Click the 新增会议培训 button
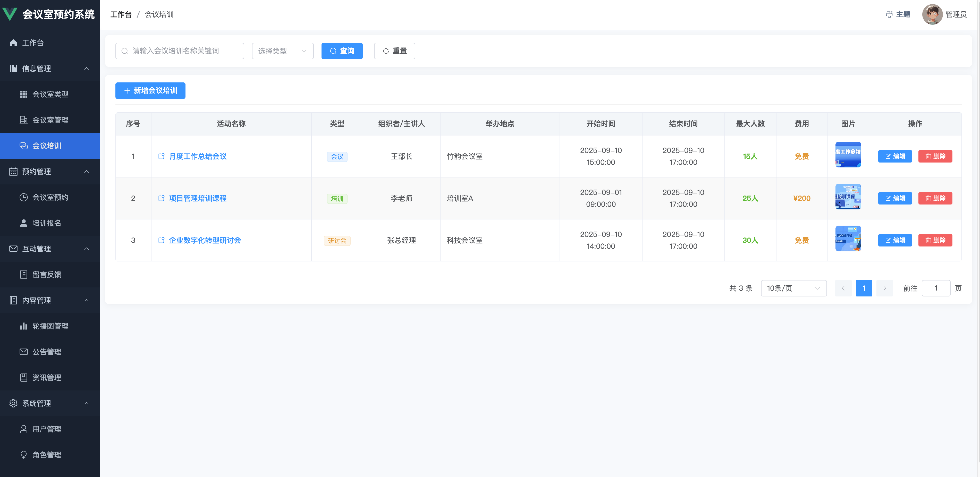980x477 pixels. point(150,90)
